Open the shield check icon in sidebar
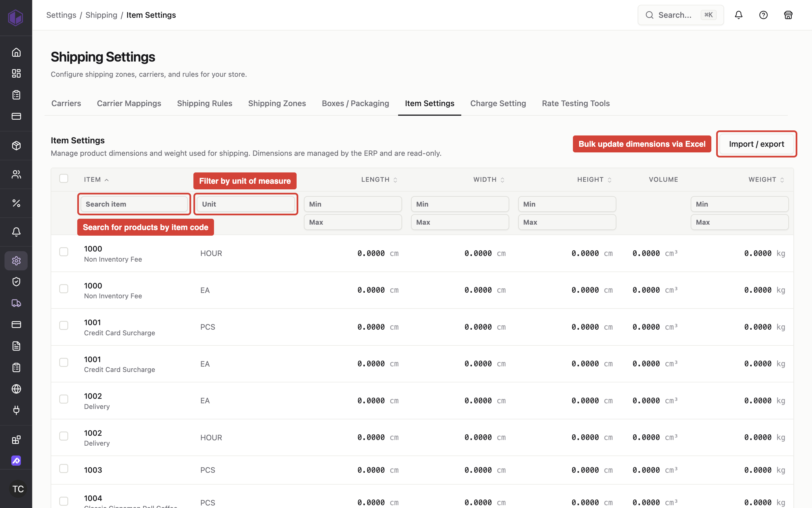The height and width of the screenshot is (508, 812). point(16,282)
